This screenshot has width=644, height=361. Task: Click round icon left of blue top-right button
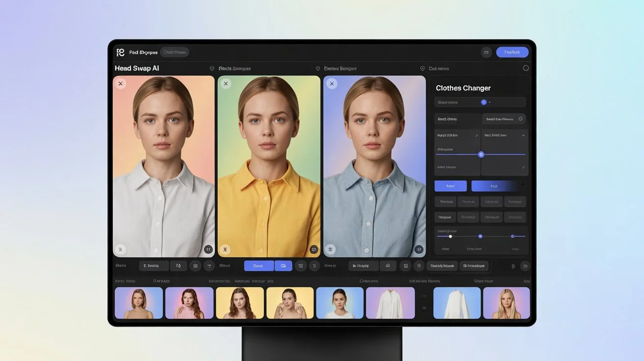(486, 52)
